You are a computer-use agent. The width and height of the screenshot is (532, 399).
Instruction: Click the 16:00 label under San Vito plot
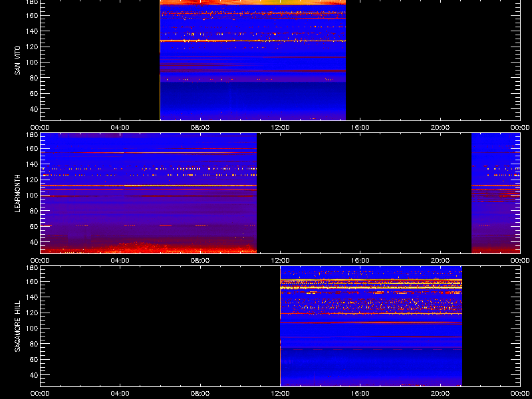tap(360, 128)
